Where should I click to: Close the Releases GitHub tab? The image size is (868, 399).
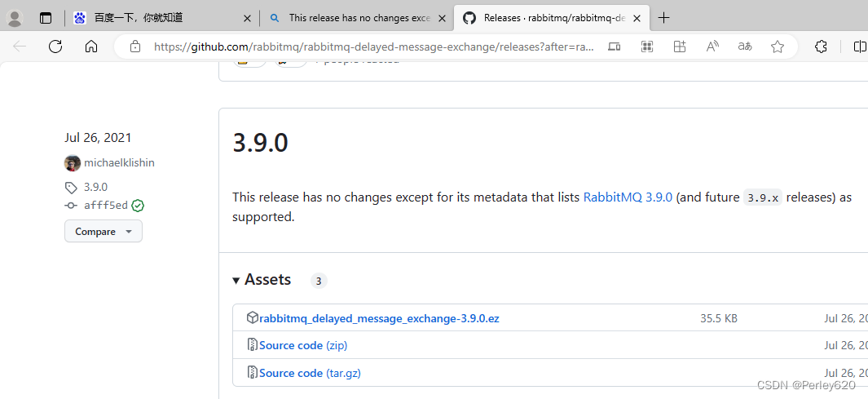pyautogui.click(x=637, y=18)
